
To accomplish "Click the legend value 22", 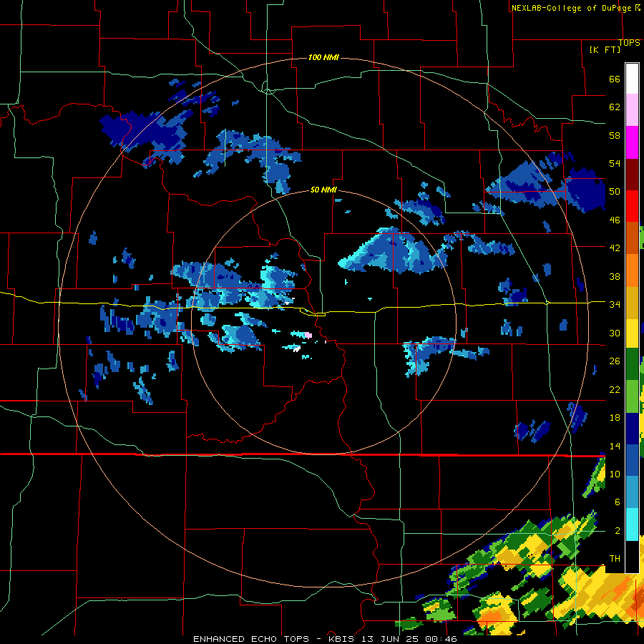I will tap(615, 390).
